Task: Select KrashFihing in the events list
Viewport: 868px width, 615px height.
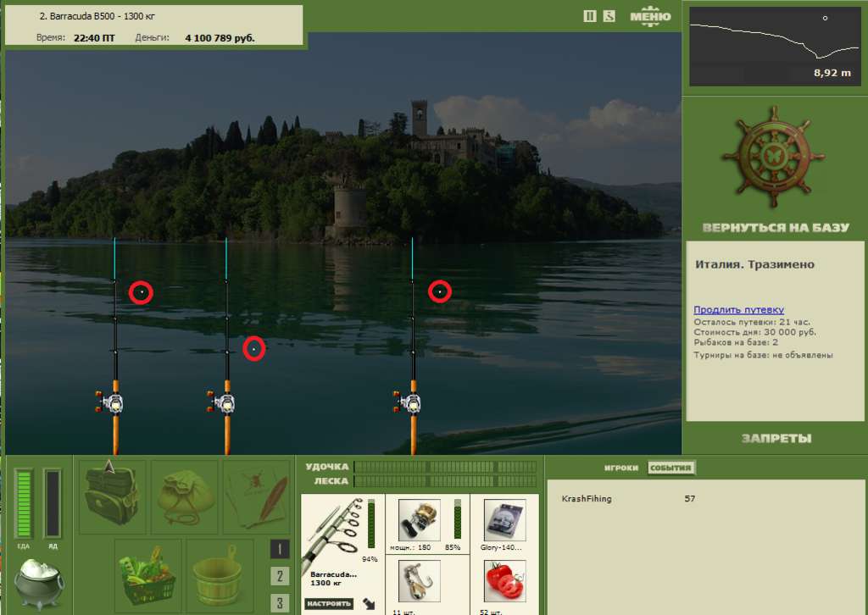Action: [x=587, y=498]
